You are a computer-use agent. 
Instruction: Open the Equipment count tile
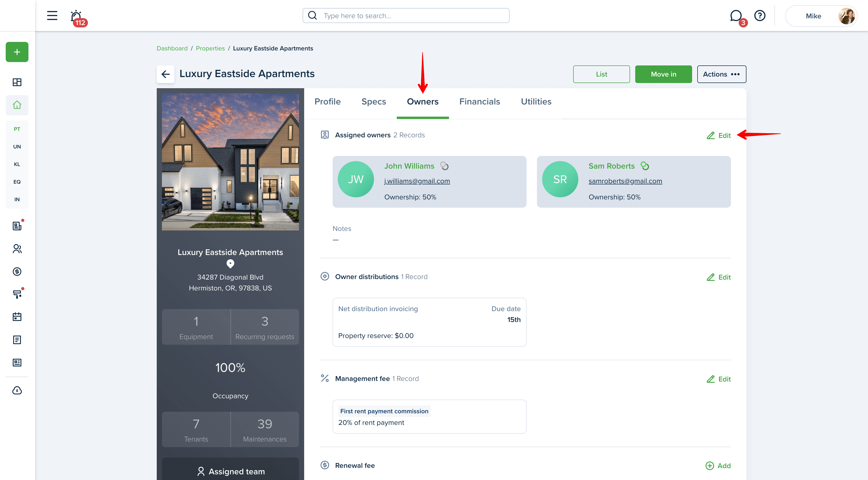coord(196,327)
